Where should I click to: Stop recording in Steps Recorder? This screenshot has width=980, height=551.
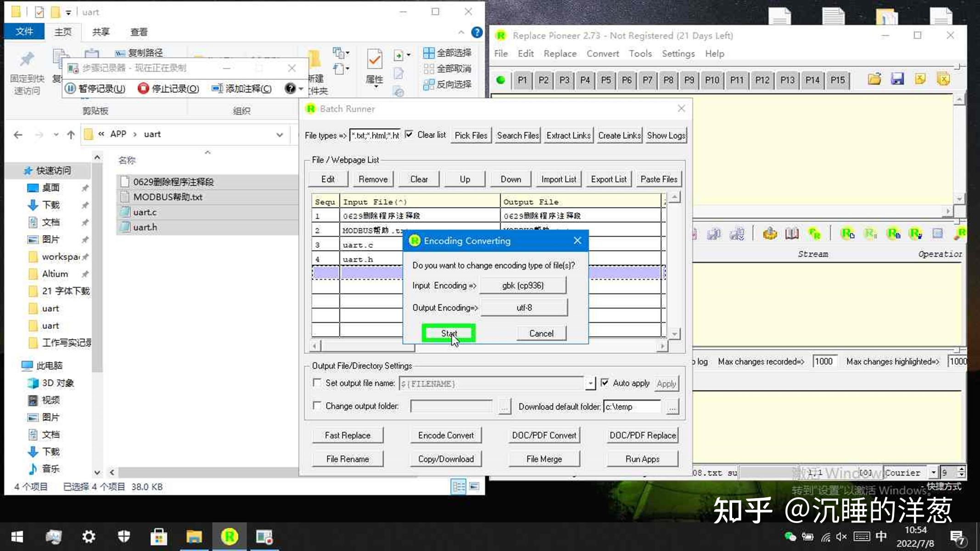tap(168, 89)
